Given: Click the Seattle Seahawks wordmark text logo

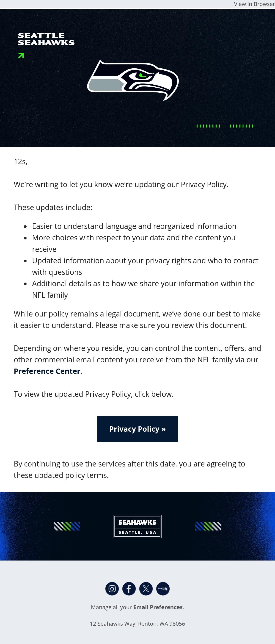Looking at the screenshot, I should click(46, 39).
